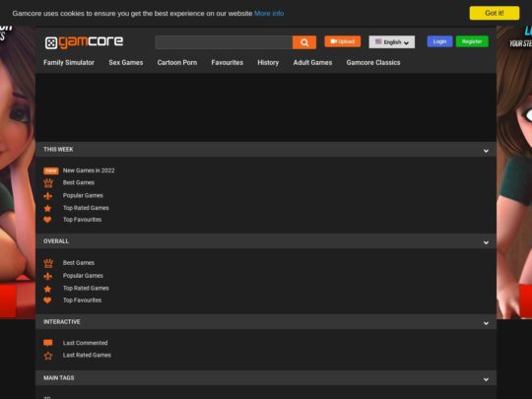Click the outlined star icon for Last Rated Games
Screen dimensions: 532x399
click(48, 356)
